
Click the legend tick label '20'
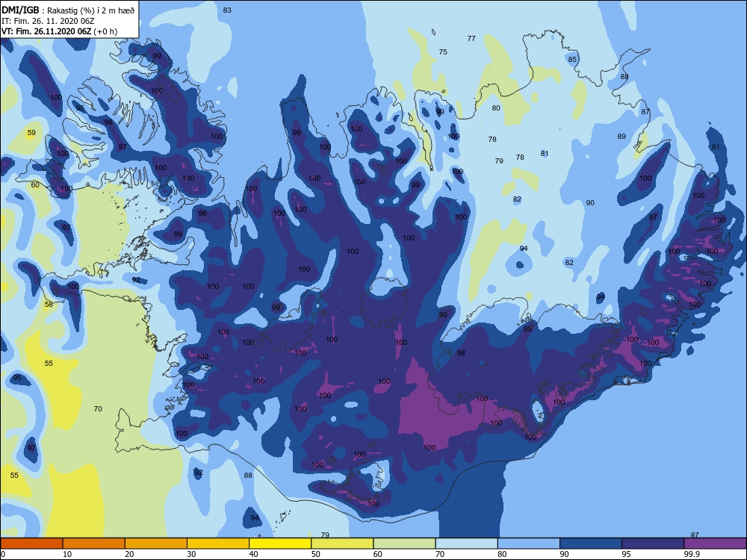point(129,554)
